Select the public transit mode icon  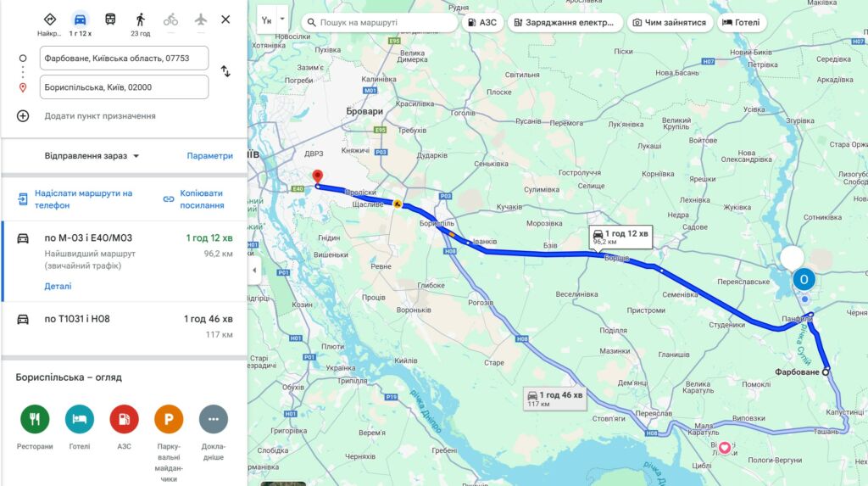point(111,20)
